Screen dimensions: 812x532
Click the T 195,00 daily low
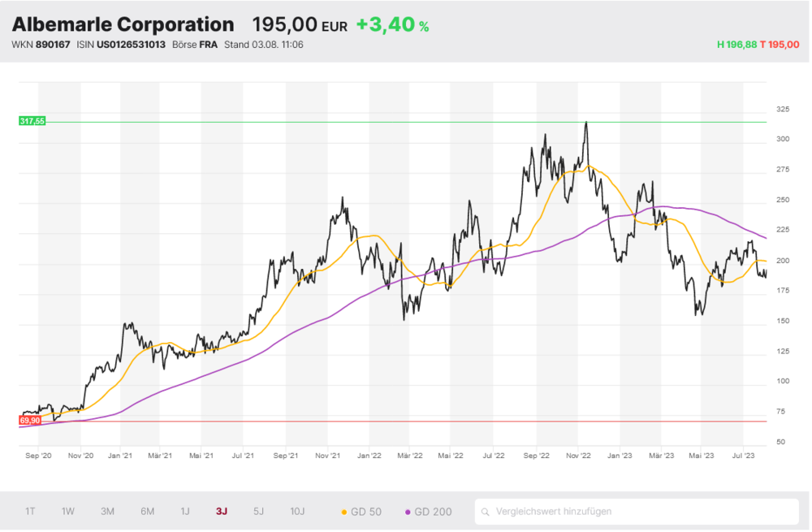pyautogui.click(x=780, y=45)
